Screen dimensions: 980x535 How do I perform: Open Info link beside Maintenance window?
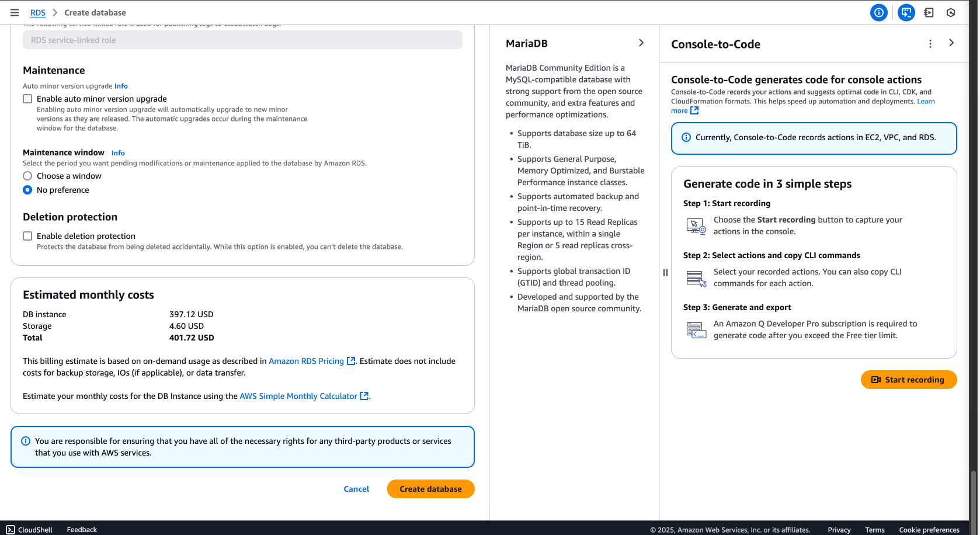tap(118, 153)
